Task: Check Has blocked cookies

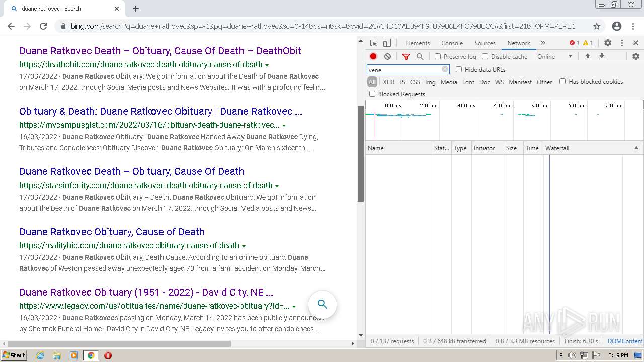Action: coord(562,81)
